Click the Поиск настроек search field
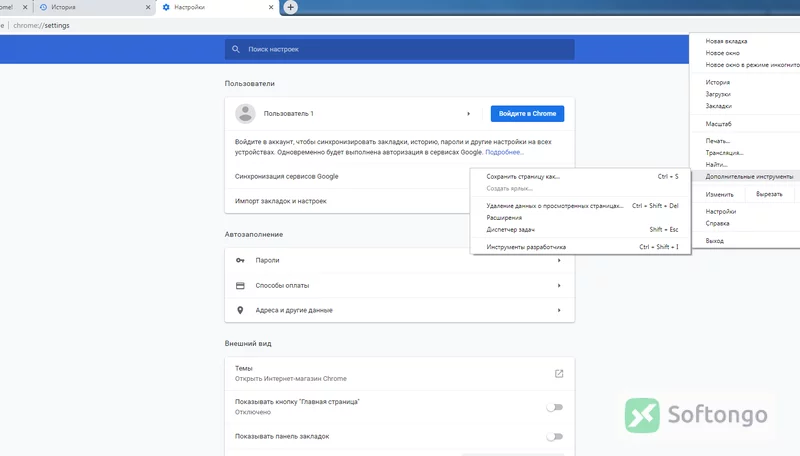This screenshot has width=800, height=456. click(399, 49)
